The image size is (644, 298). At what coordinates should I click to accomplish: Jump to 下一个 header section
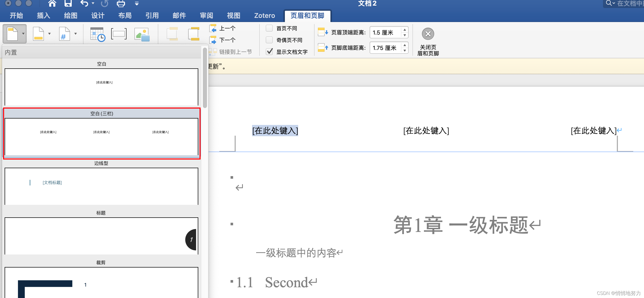[227, 40]
